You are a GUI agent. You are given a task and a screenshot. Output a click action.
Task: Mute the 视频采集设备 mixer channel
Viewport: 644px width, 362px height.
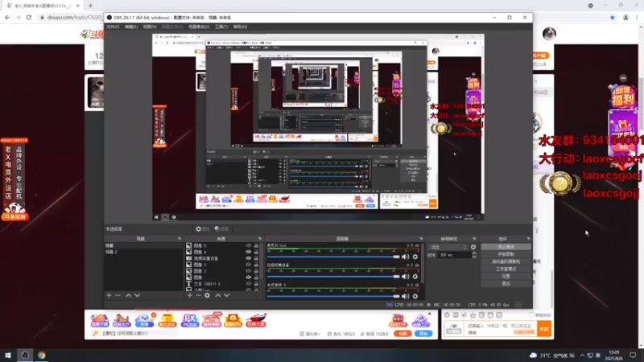pos(406,277)
